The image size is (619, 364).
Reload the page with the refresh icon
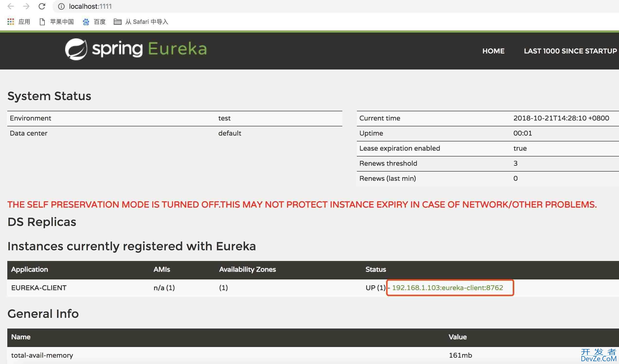coord(42,6)
